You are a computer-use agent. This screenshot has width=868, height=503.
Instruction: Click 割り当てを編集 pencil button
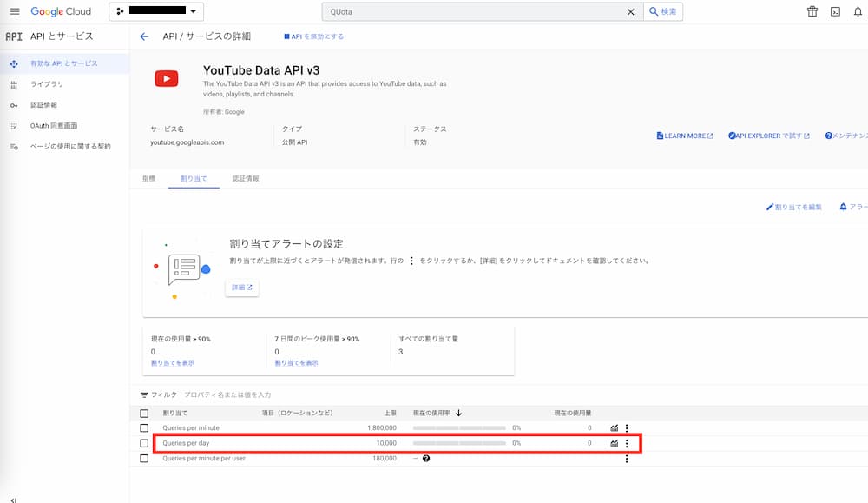(794, 207)
